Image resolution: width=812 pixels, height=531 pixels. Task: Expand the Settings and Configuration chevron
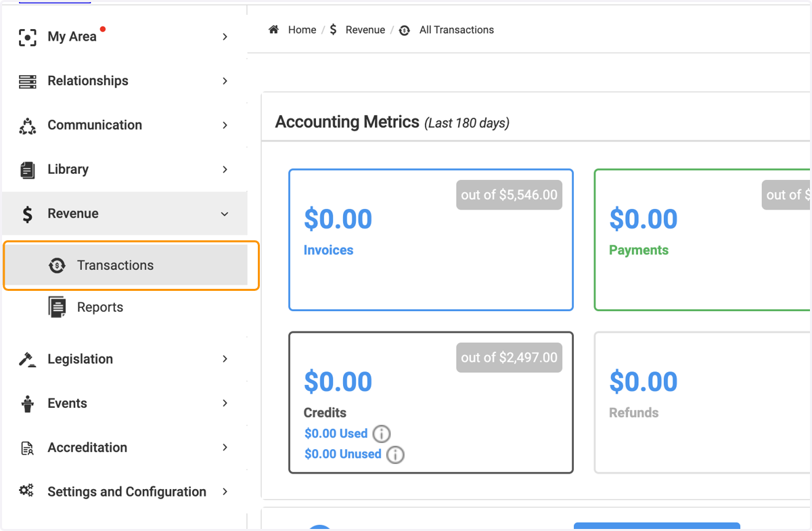coord(225,492)
